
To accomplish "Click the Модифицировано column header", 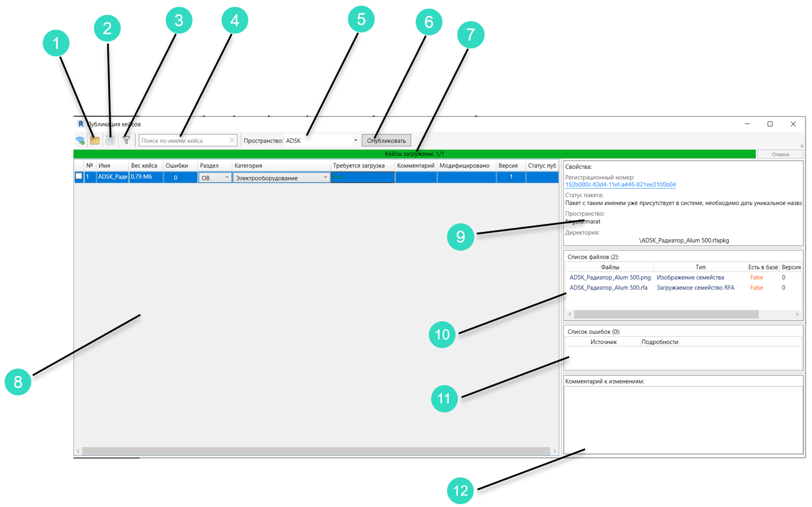I will 466,165.
